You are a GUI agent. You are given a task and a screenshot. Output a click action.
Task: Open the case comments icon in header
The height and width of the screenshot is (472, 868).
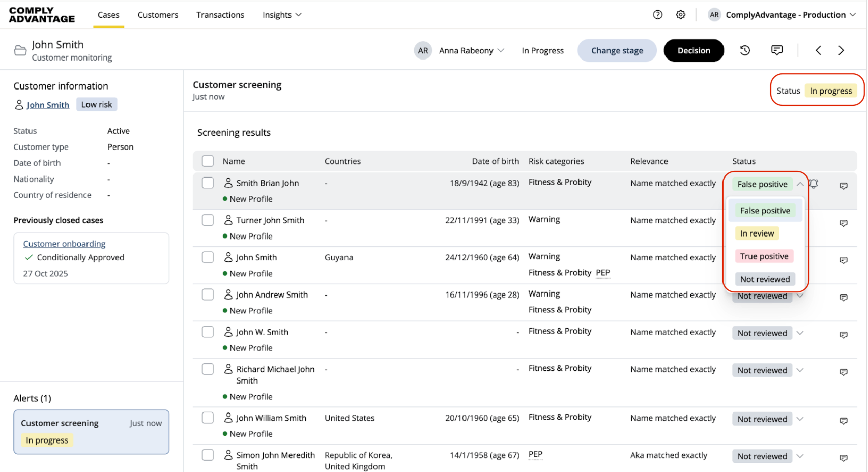tap(776, 50)
